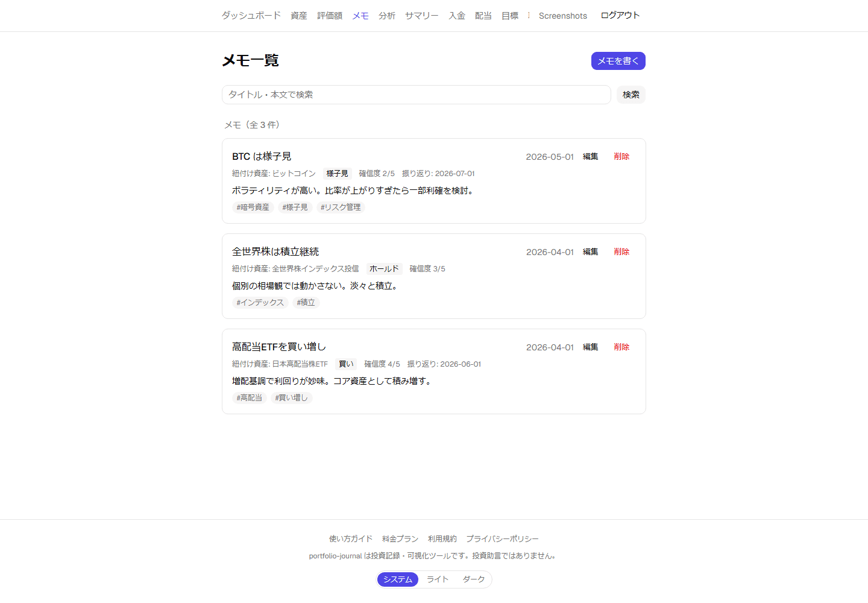This screenshot has width=868, height=603.
Task: Click the #リスク管理 tag
Action: (341, 207)
